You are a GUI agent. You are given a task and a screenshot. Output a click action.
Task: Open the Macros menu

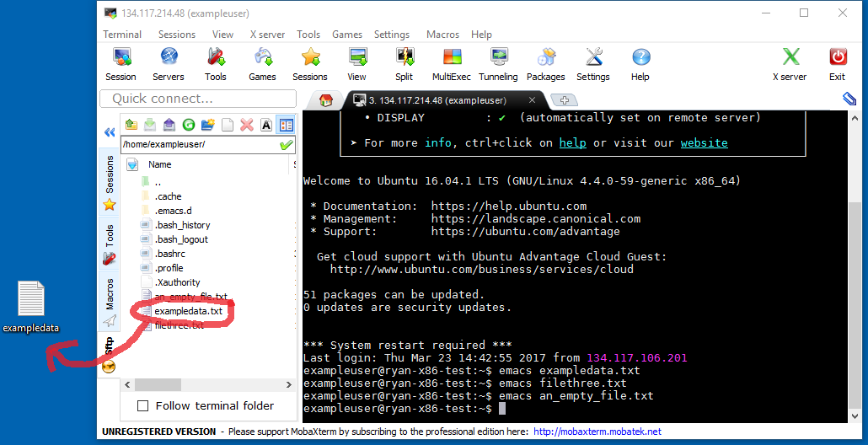point(442,35)
